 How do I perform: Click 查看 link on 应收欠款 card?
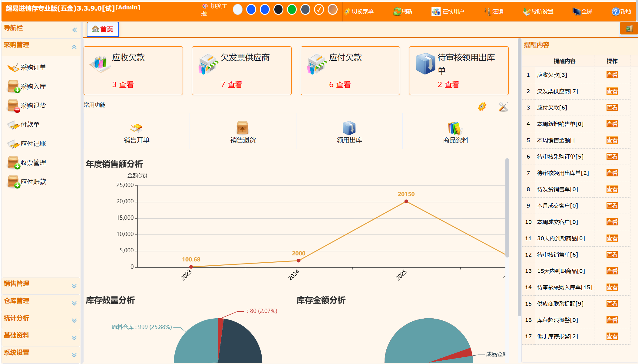pyautogui.click(x=127, y=85)
